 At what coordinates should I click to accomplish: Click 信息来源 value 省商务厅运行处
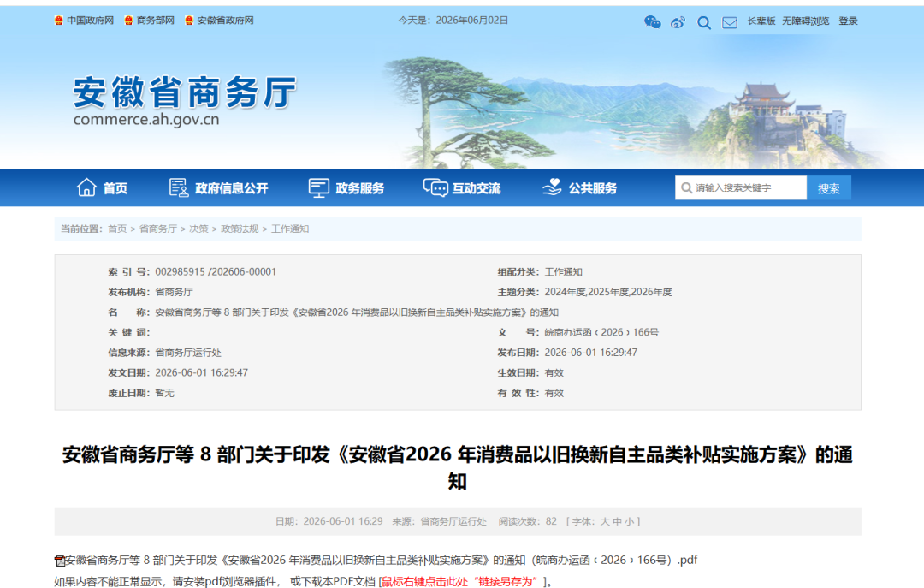pyautogui.click(x=188, y=353)
